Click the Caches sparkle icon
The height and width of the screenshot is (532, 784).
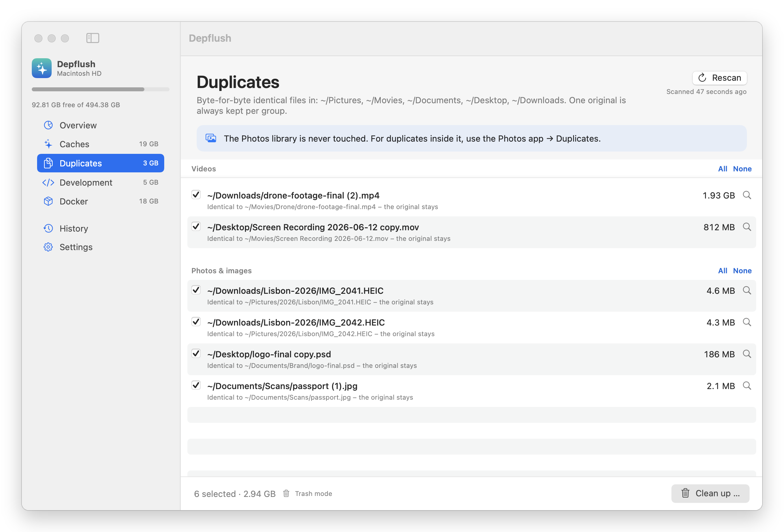pyautogui.click(x=48, y=144)
